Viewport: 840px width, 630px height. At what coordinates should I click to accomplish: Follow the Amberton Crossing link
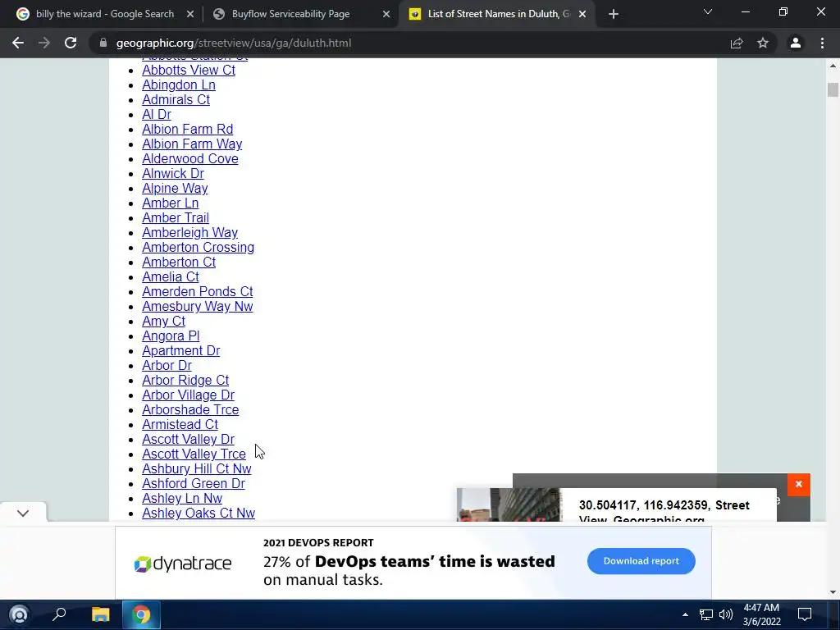(199, 248)
